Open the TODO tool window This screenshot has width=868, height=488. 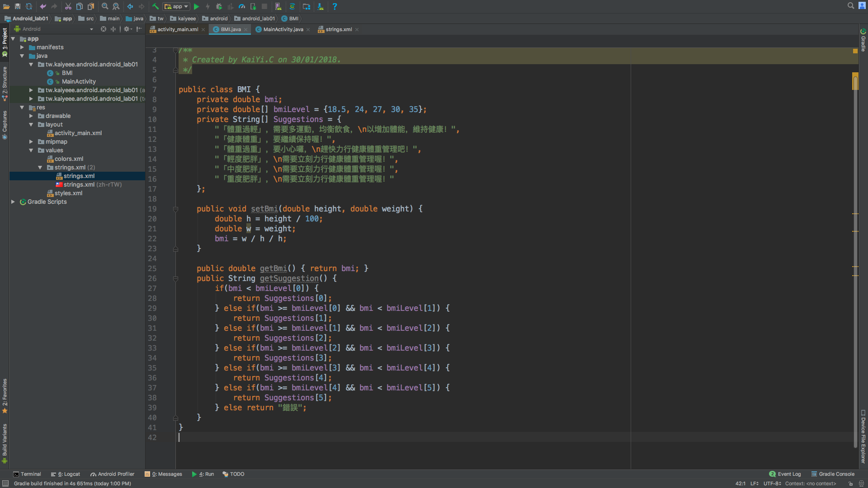[233, 474]
